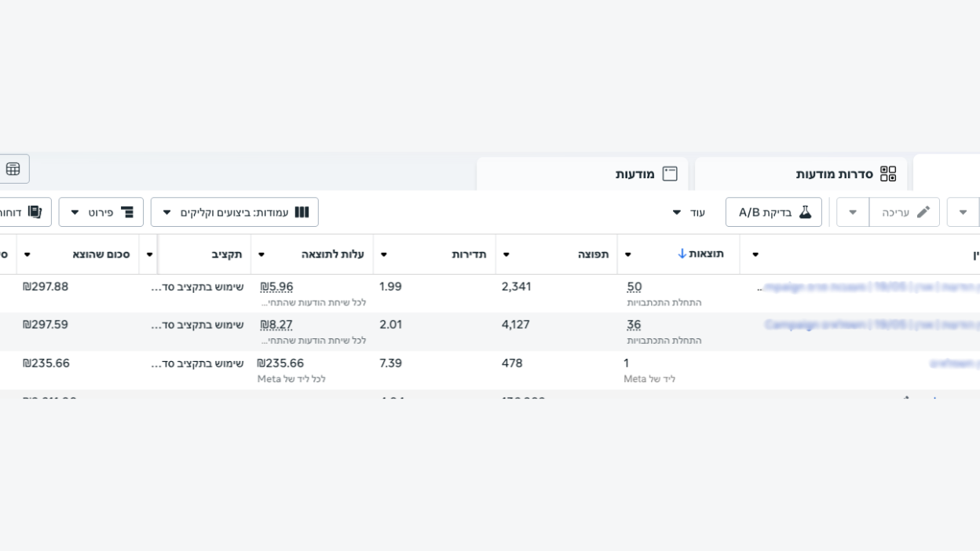Sort by Results (תוצאות) column header

[x=700, y=254]
